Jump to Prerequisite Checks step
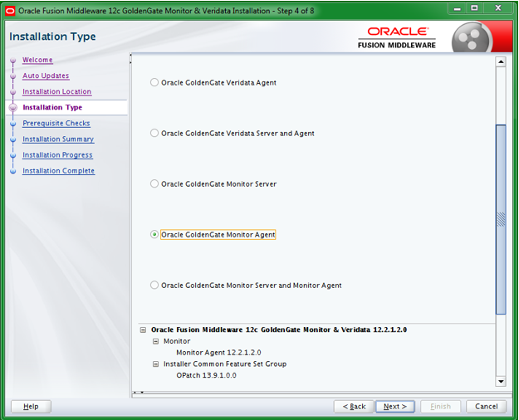The height and width of the screenshot is (420, 519). [x=56, y=124]
